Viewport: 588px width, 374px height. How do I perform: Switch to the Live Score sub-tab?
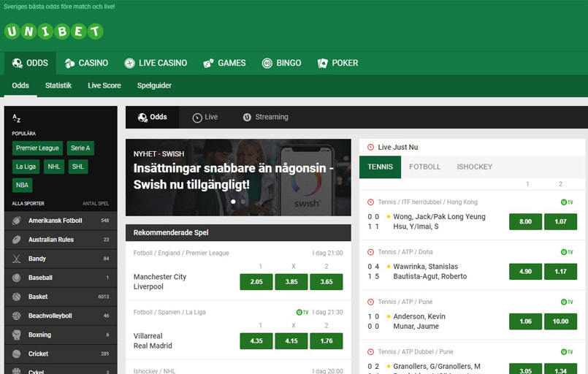(x=104, y=85)
